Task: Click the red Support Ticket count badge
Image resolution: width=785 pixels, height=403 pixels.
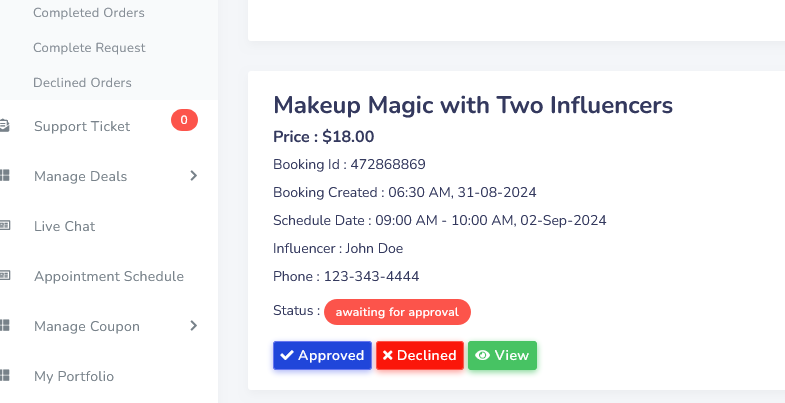Action: coord(184,120)
